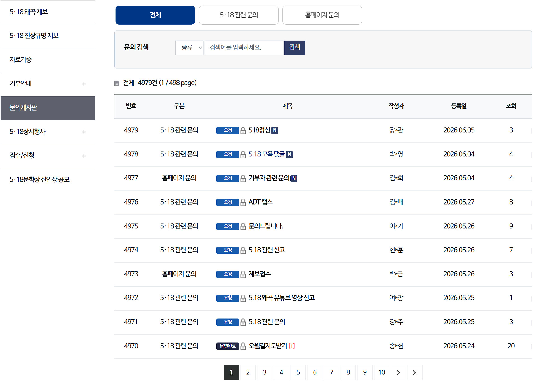Screen dimensions: 537x392
Task: Go to next page arrow
Action: (x=398, y=372)
